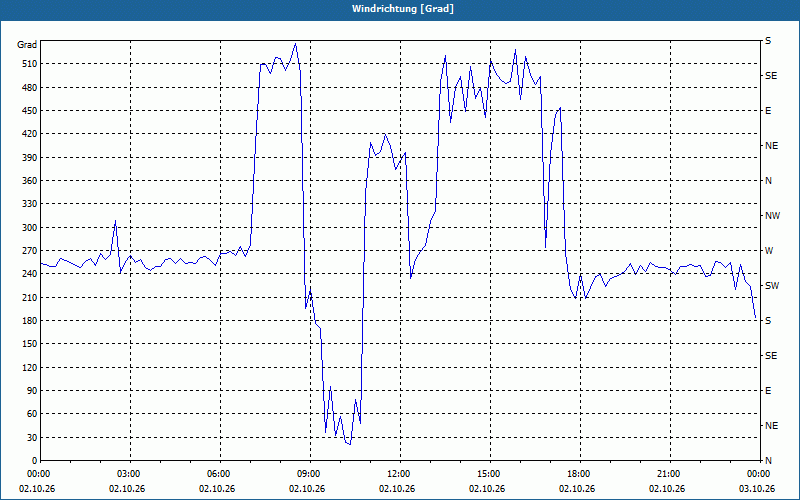This screenshot has width=800, height=500.
Task: Click the y-axis value "510"
Action: tap(30, 64)
